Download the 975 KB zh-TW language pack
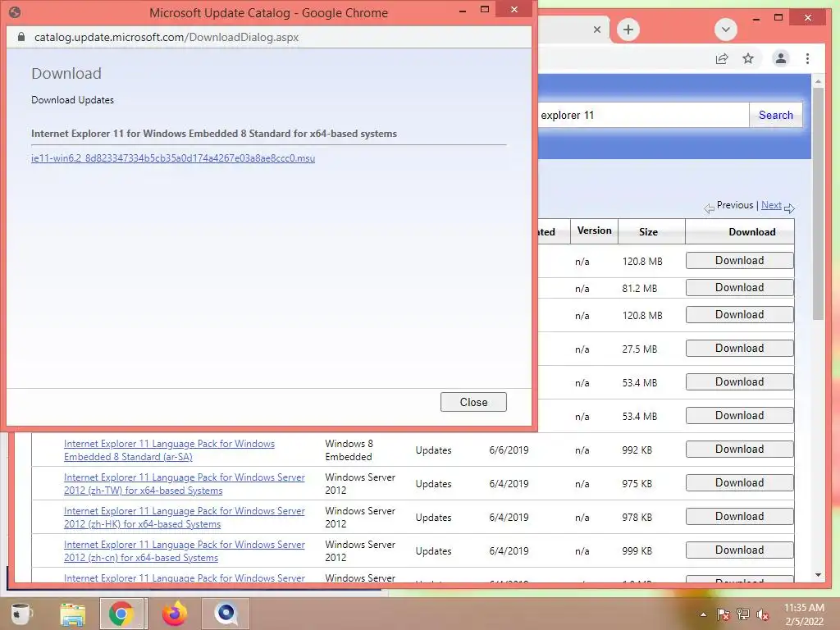 coord(739,482)
